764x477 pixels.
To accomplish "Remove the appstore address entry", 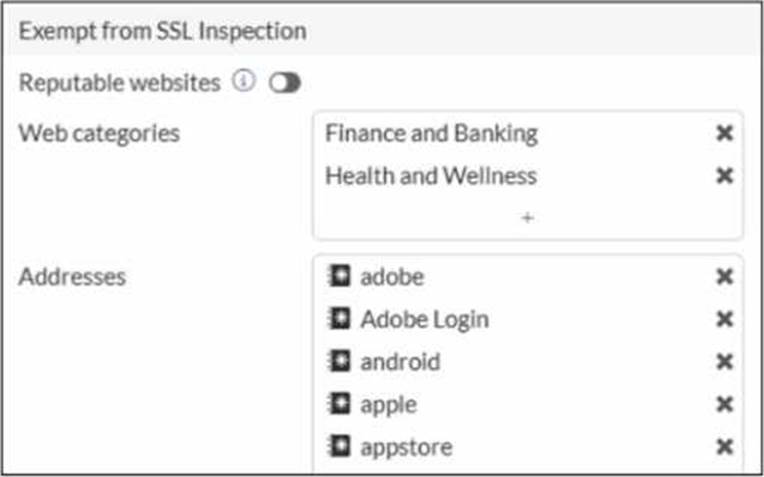I will click(725, 447).
